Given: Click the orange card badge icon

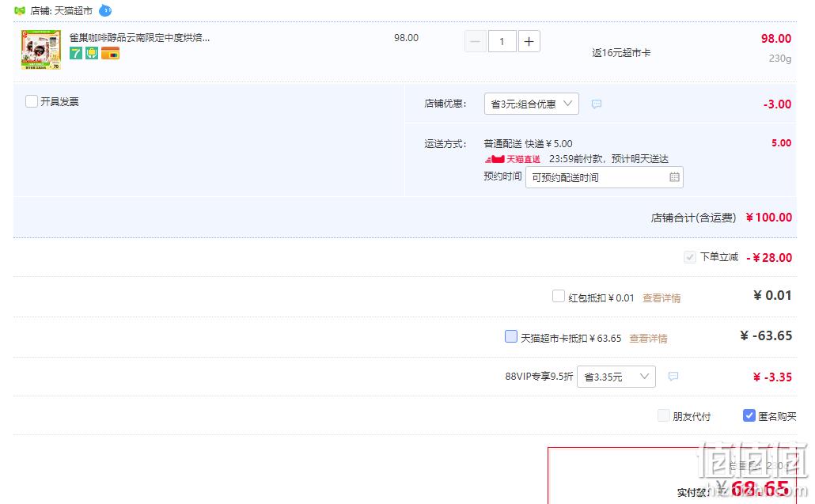Looking at the screenshot, I should click(110, 53).
